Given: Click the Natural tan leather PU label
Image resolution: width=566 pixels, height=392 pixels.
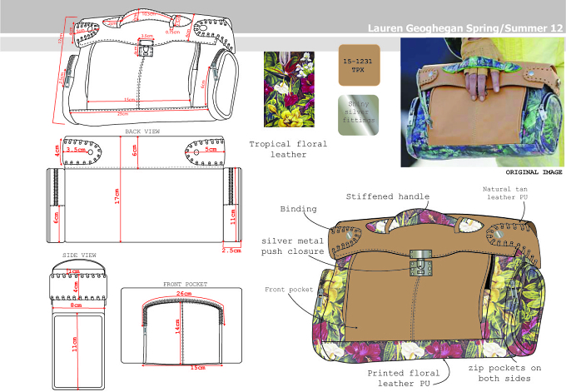Looking at the screenshot, I should pyautogui.click(x=505, y=193).
